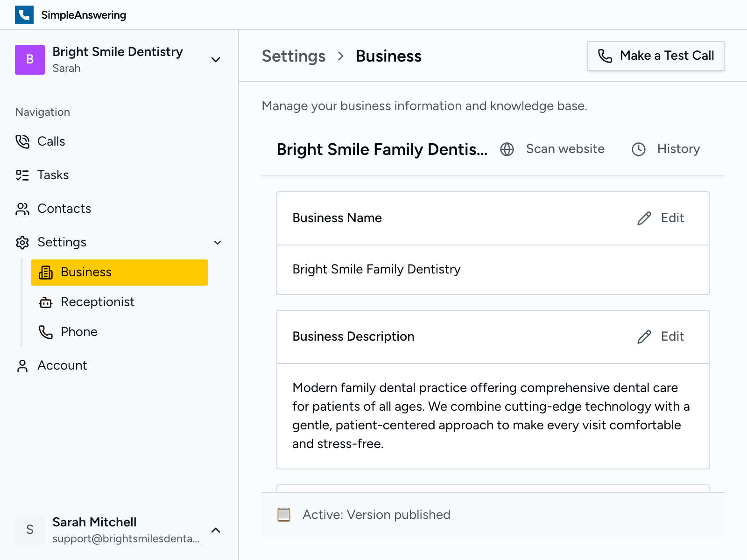Click the SimpleAnswering phone logo
This screenshot has height=560, width=747.
point(24,14)
